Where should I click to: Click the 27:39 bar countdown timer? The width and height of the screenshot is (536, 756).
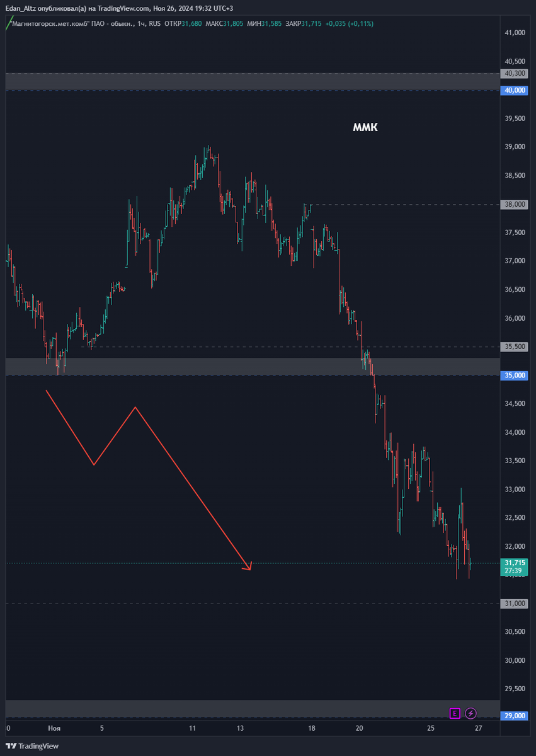pyautogui.click(x=513, y=571)
